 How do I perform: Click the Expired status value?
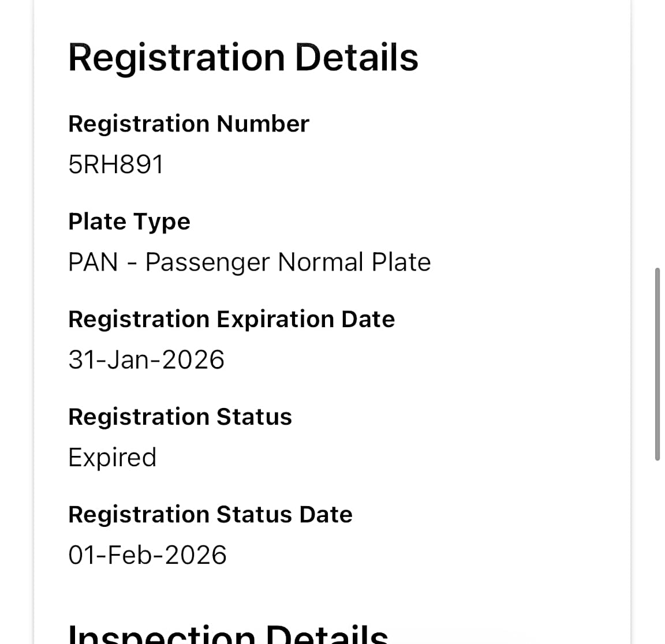112,458
